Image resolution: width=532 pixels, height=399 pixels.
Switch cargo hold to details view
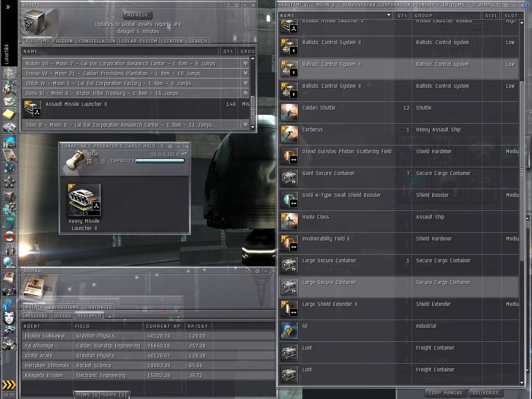pyautogui.click(x=96, y=161)
